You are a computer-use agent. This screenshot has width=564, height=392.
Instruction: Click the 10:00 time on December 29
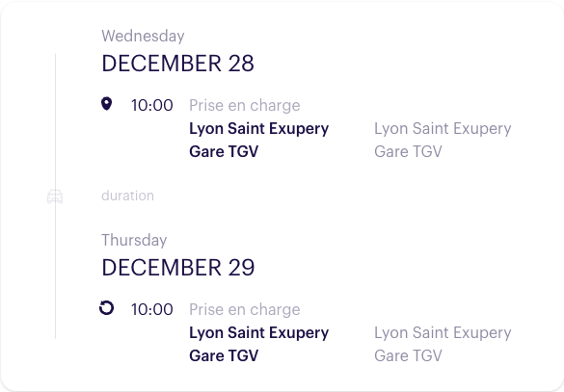151,309
